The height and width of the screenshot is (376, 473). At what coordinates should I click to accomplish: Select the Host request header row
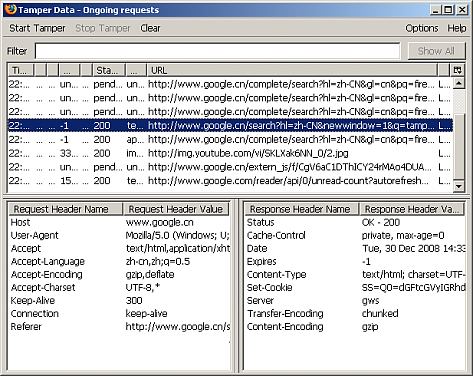[x=119, y=222]
